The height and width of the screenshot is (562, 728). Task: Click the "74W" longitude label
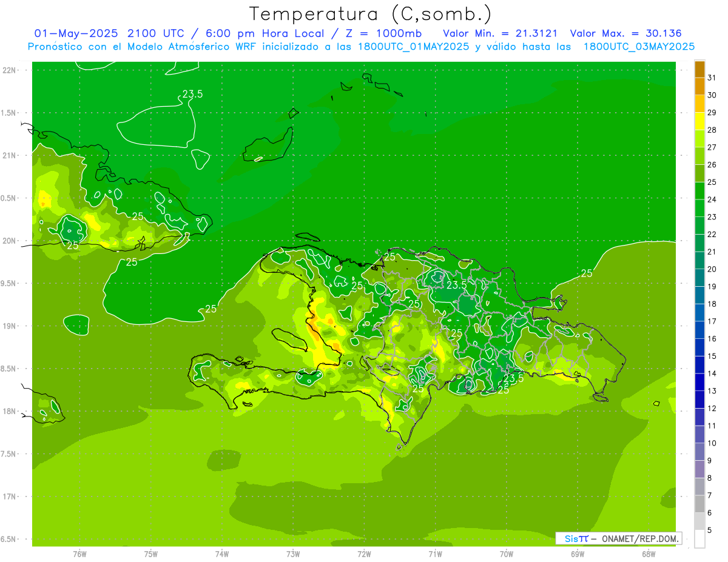pyautogui.click(x=222, y=554)
